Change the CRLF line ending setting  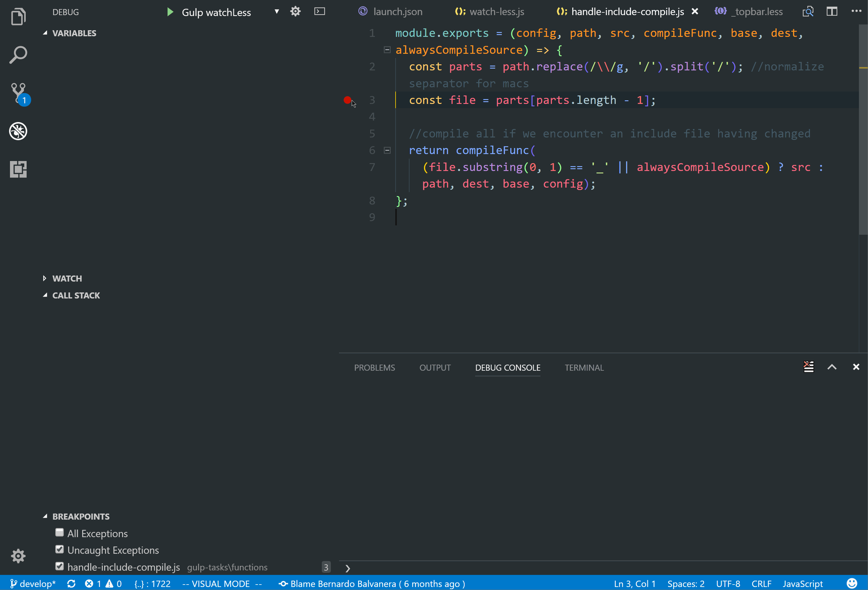(761, 584)
